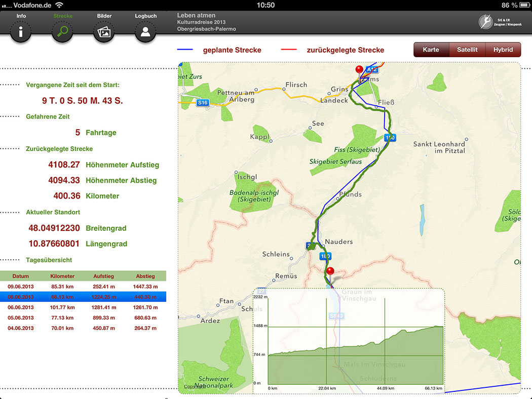Tap the Datum column header
This screenshot has height=399, width=532.
(21, 276)
